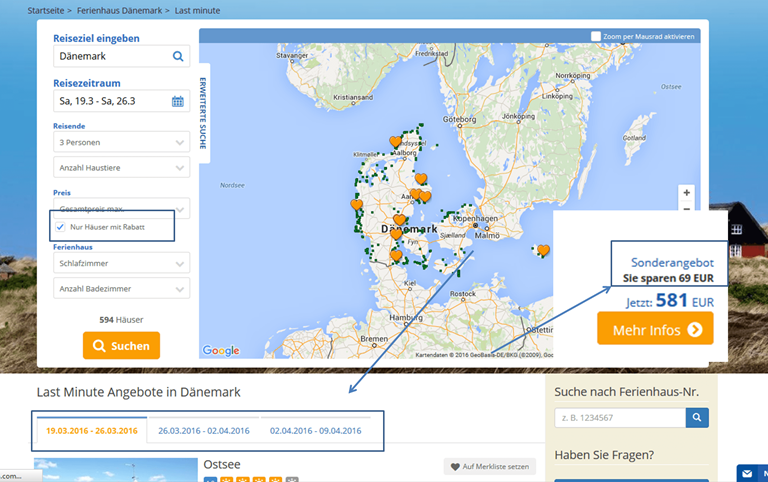Screen dimensions: 768x482
Task: Click the 'Reiseziel eingeben' destination input field
Action: click(110, 57)
